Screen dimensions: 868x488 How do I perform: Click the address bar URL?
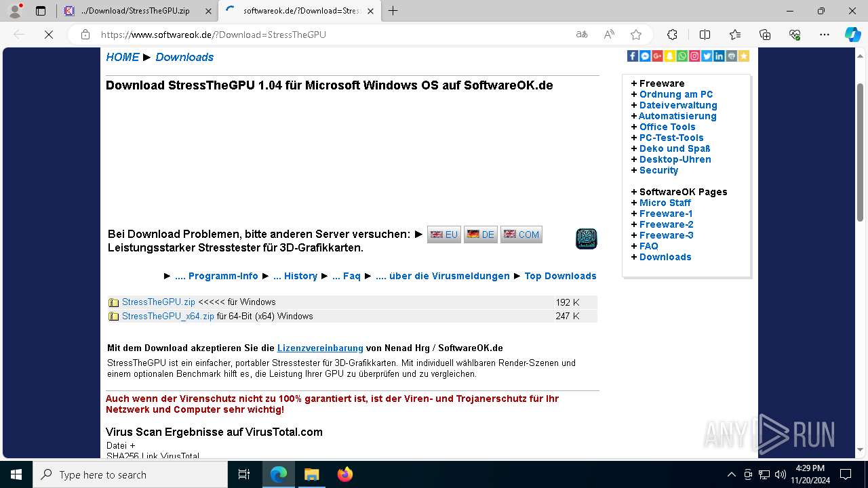click(x=214, y=35)
